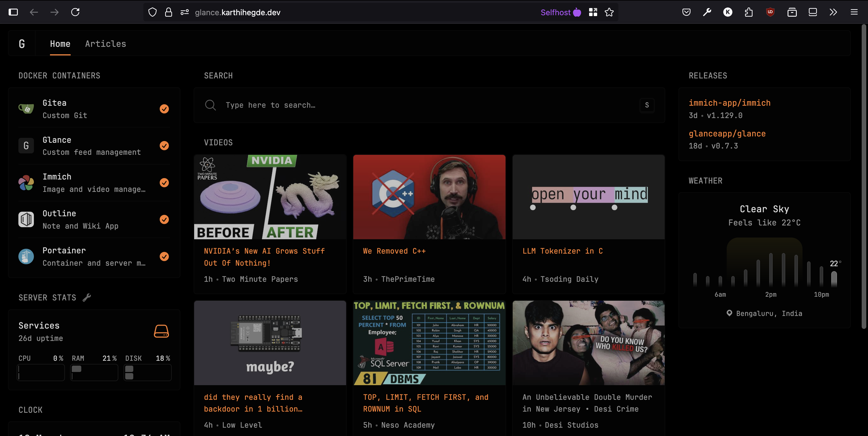Open the tab container box icon
Image resolution: width=868 pixels, height=436 pixels.
pos(792,12)
